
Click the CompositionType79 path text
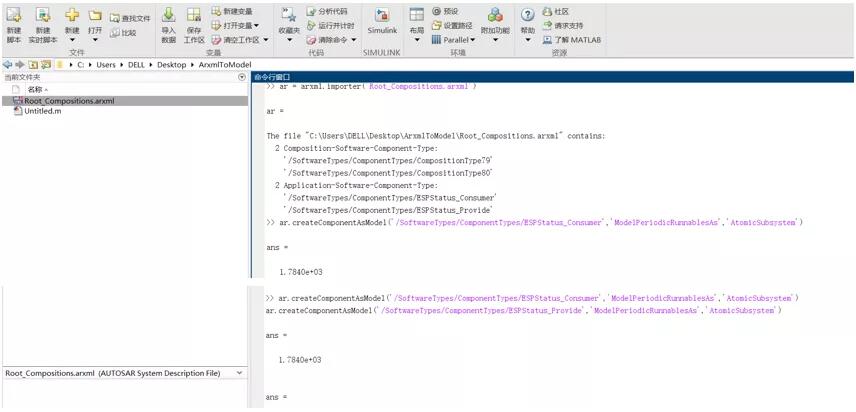click(388, 160)
